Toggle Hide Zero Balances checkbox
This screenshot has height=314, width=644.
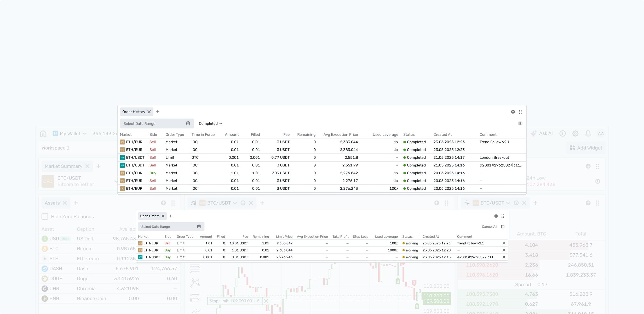coord(45,216)
